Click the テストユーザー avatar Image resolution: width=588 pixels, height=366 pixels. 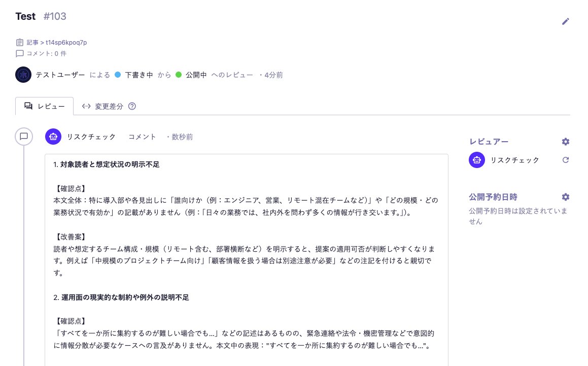[x=23, y=74]
